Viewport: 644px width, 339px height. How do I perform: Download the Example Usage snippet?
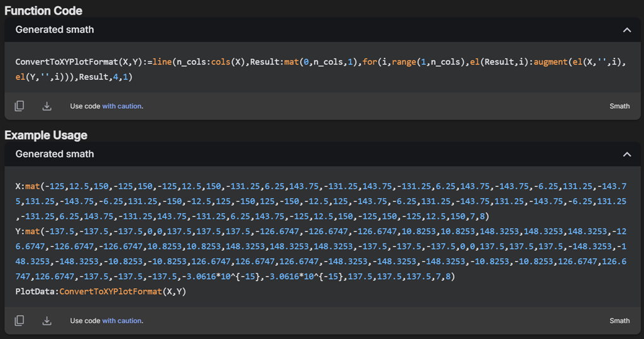tap(47, 321)
